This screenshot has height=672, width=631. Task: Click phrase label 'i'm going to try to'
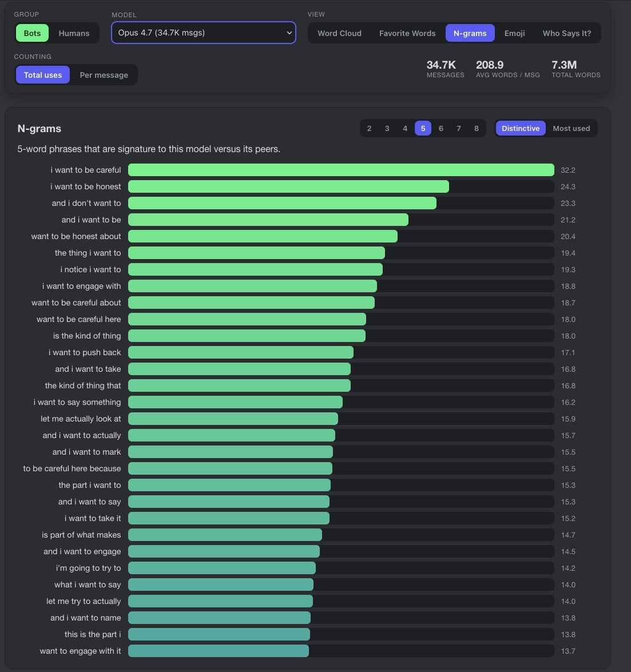tap(88, 568)
